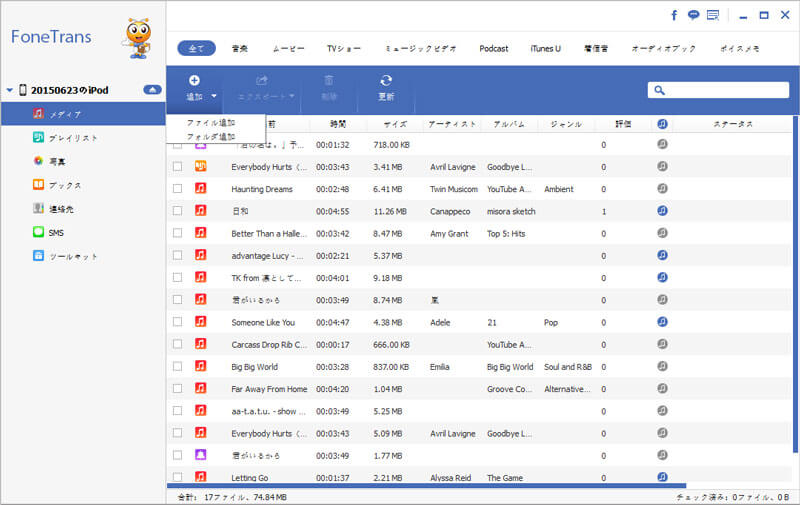Collapse the 20150623のiPod device tree
Screen dimensions: 800x505
coord(9,90)
